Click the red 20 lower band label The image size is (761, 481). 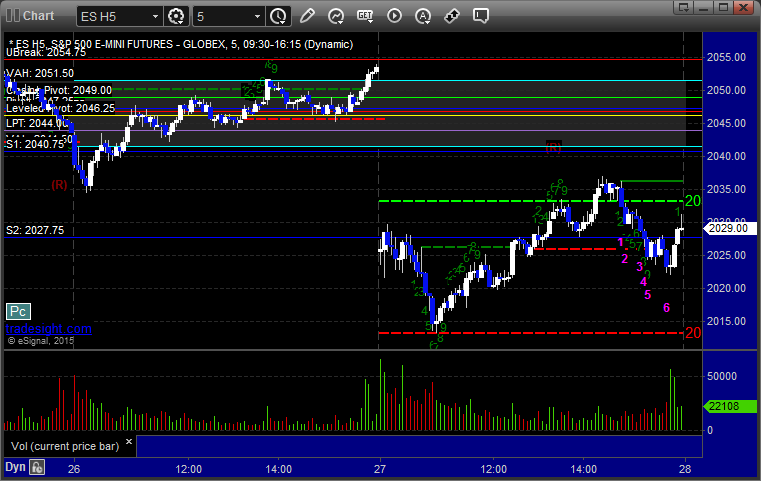click(693, 332)
